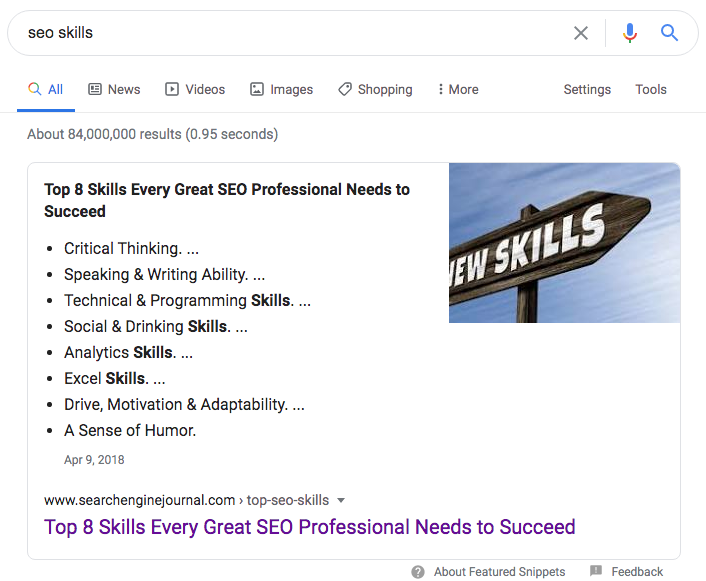Open the New Skills signpost thumbnail
Screen dimensions: 706x581
564,243
